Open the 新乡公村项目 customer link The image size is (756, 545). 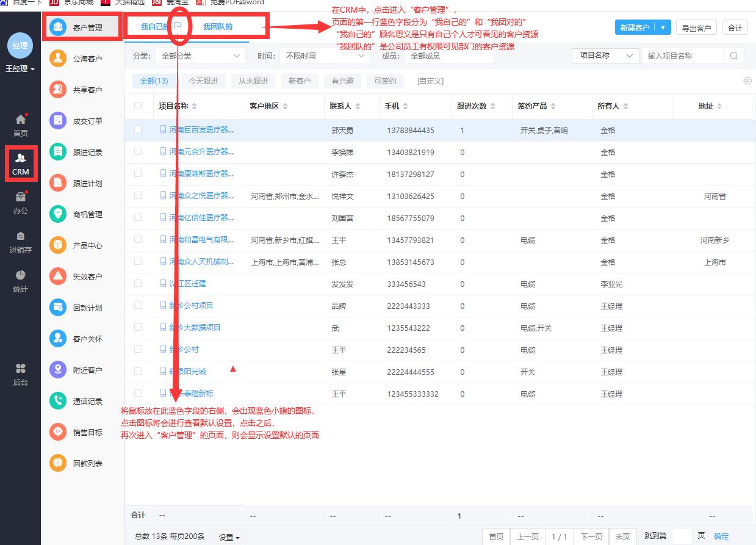point(191,305)
